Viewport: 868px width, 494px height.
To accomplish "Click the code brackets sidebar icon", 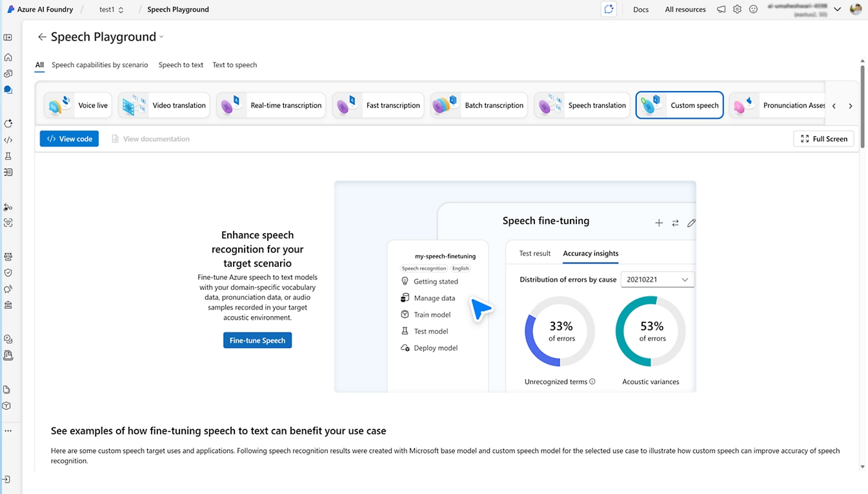I will pos(8,139).
